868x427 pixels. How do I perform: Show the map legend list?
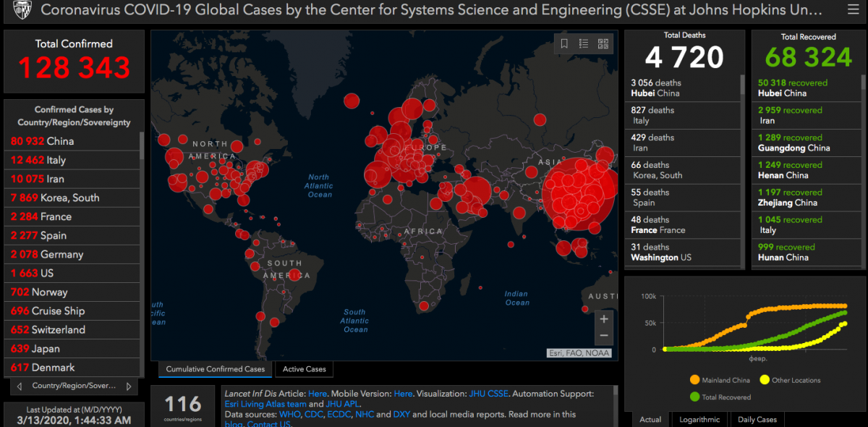click(584, 43)
